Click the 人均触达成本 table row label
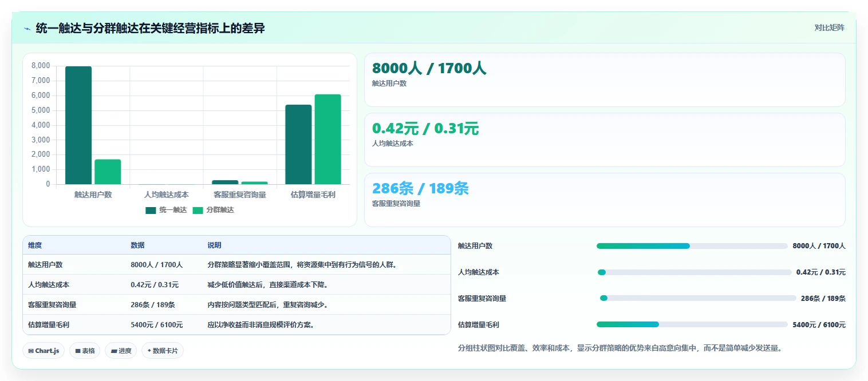 (49, 284)
